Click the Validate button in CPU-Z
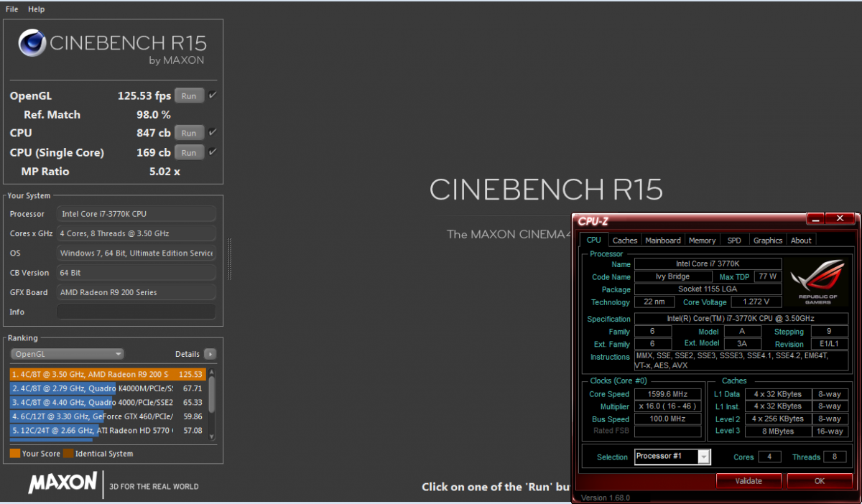 tap(749, 481)
